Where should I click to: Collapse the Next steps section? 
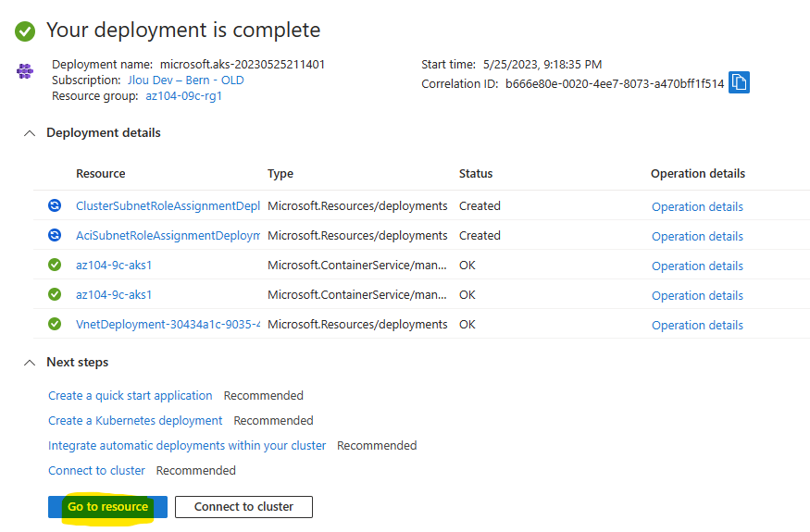click(30, 363)
